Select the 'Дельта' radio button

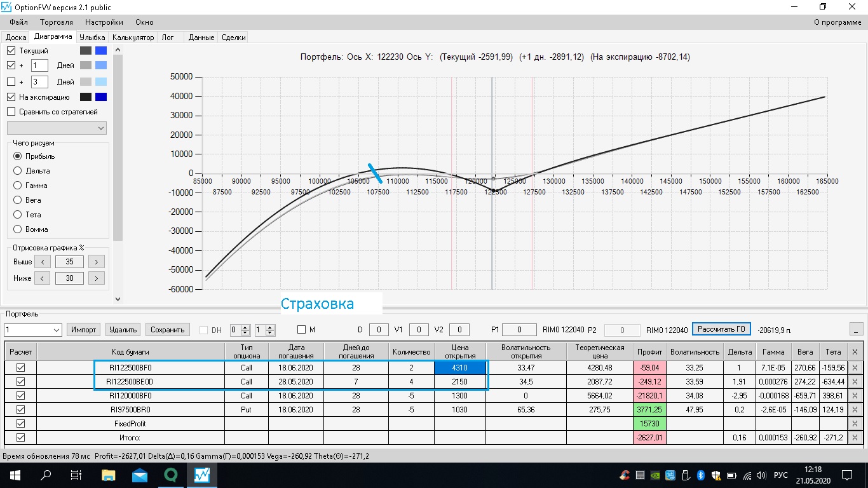18,171
